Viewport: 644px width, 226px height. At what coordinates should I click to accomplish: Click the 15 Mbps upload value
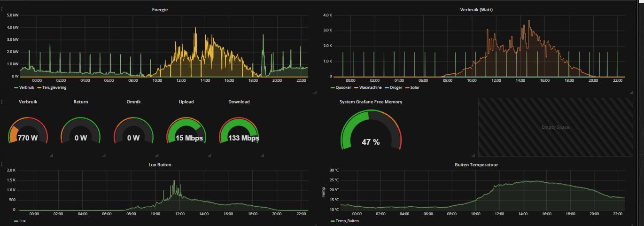[x=189, y=138]
